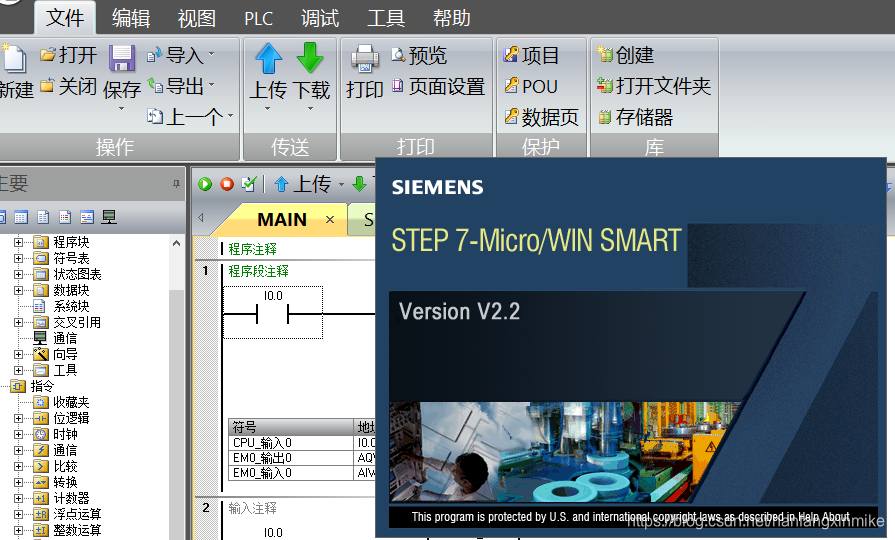
Task: Click the blue 上传 upload arrow in ribbon
Action: click(268, 58)
